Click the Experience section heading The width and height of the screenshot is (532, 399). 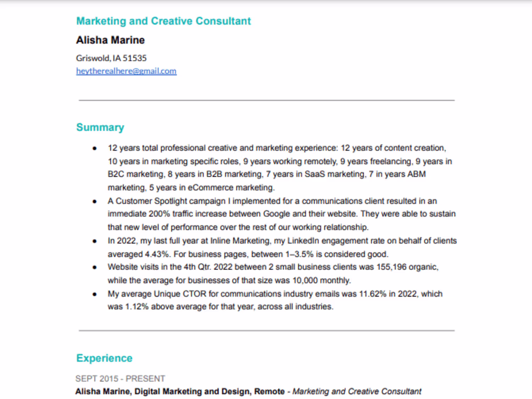(x=104, y=358)
